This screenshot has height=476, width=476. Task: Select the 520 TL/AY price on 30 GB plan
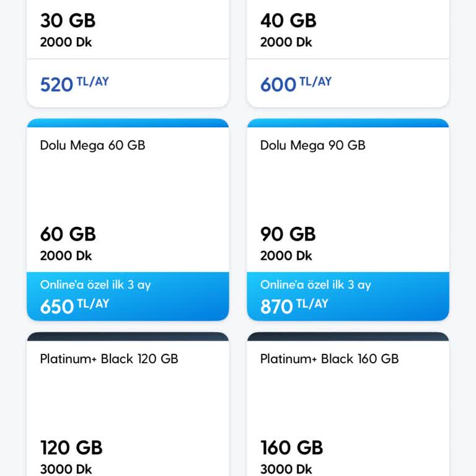tap(74, 84)
